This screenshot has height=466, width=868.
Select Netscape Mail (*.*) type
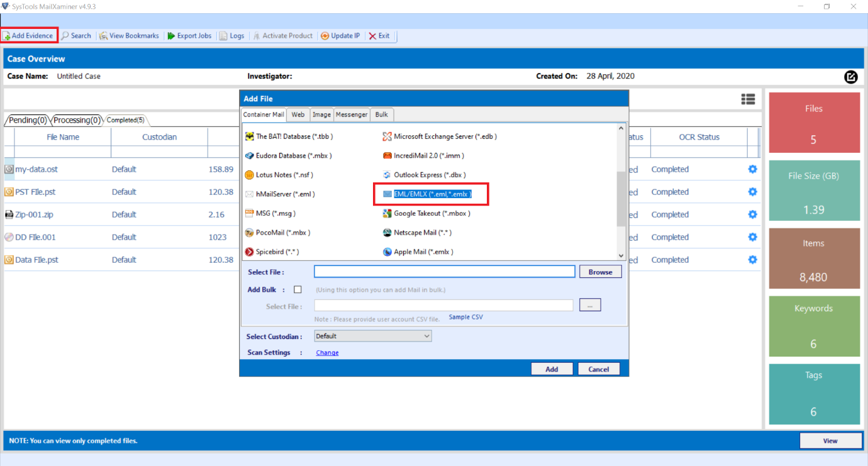[417, 233]
